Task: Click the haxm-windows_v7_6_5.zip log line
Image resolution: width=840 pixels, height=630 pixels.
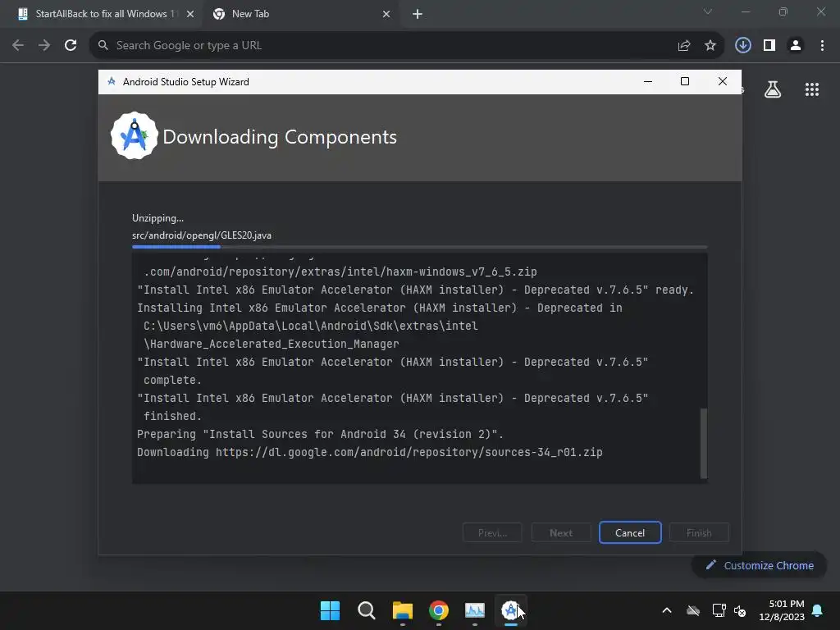Action: coord(340,272)
